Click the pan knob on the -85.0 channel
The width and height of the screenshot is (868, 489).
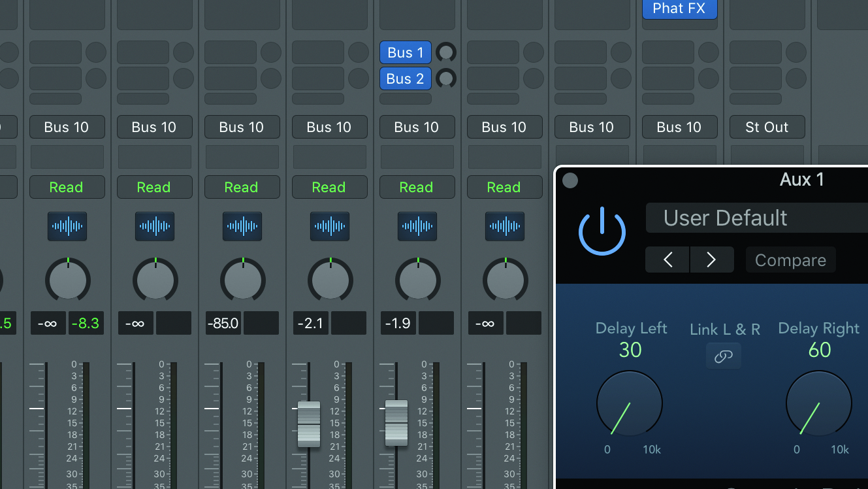point(243,280)
